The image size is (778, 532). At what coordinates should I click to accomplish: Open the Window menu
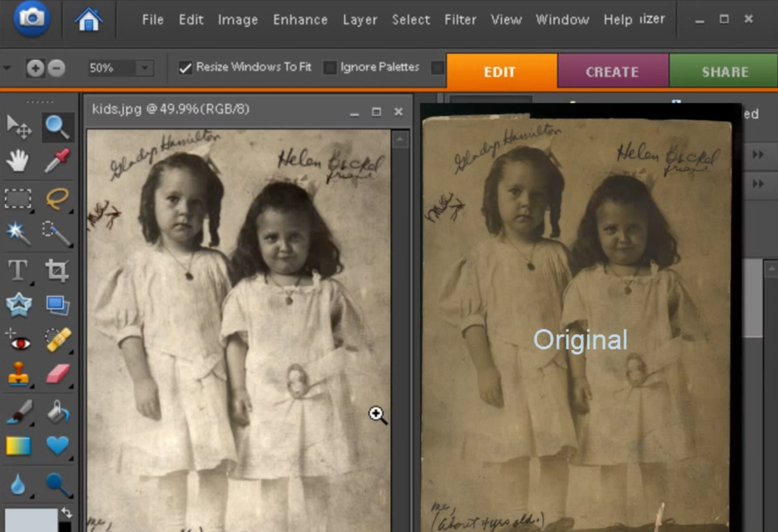[x=563, y=20]
